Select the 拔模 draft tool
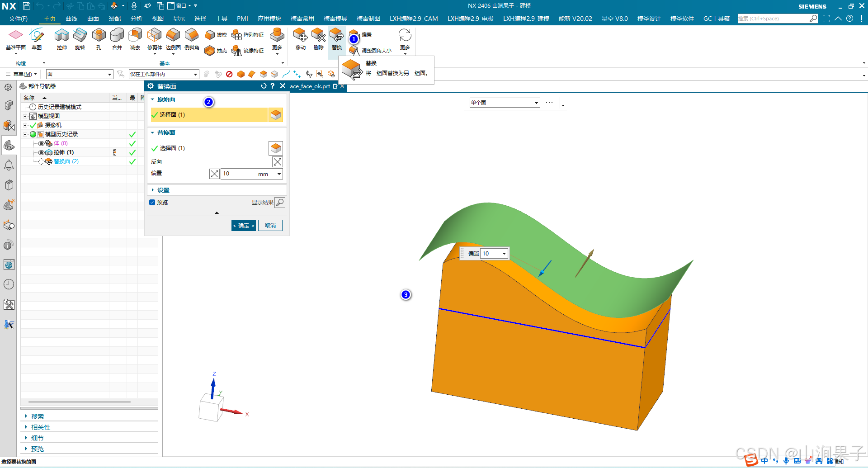Screen dimensions: 868x468 point(216,35)
